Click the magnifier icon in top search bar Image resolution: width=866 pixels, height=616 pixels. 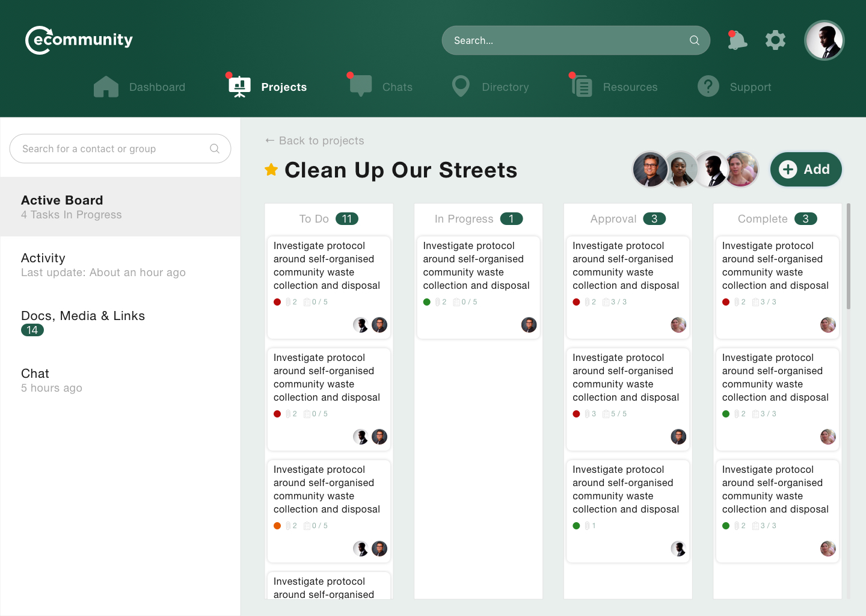[694, 40]
